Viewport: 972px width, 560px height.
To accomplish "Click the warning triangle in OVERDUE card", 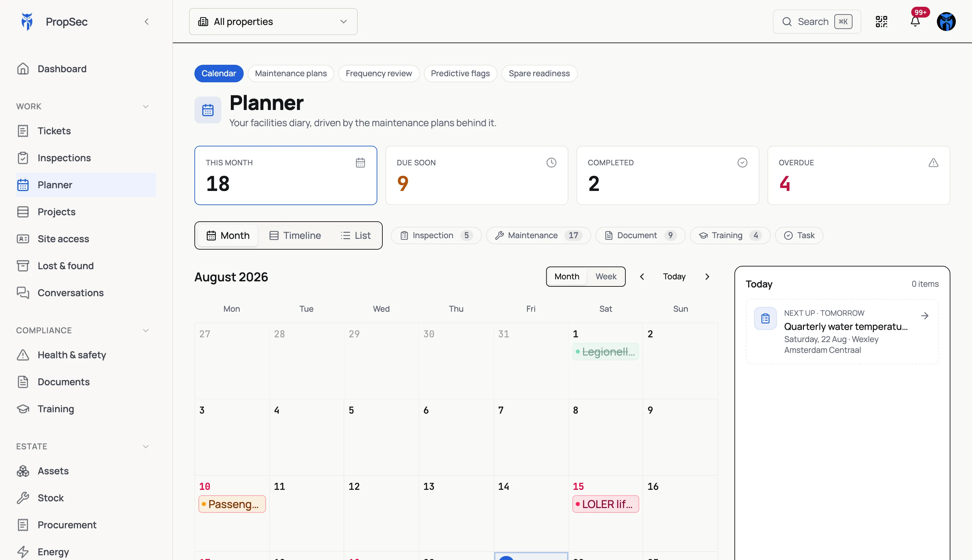I will point(933,163).
